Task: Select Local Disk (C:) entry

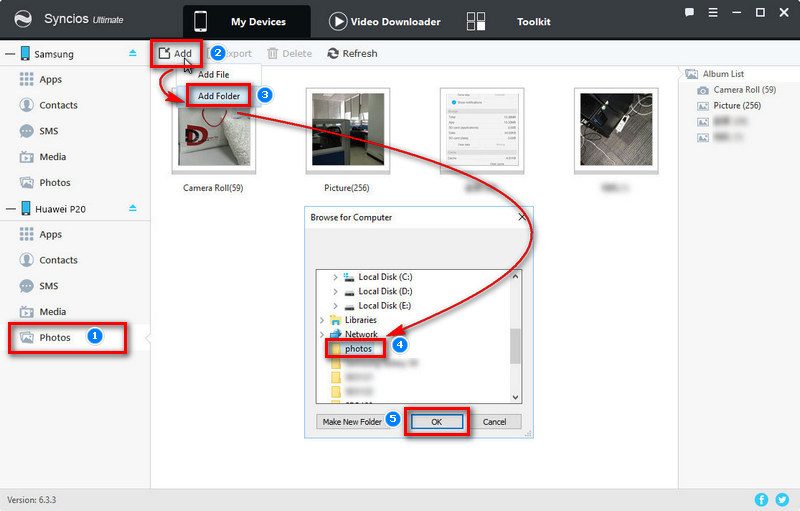Action: pyautogui.click(x=385, y=277)
